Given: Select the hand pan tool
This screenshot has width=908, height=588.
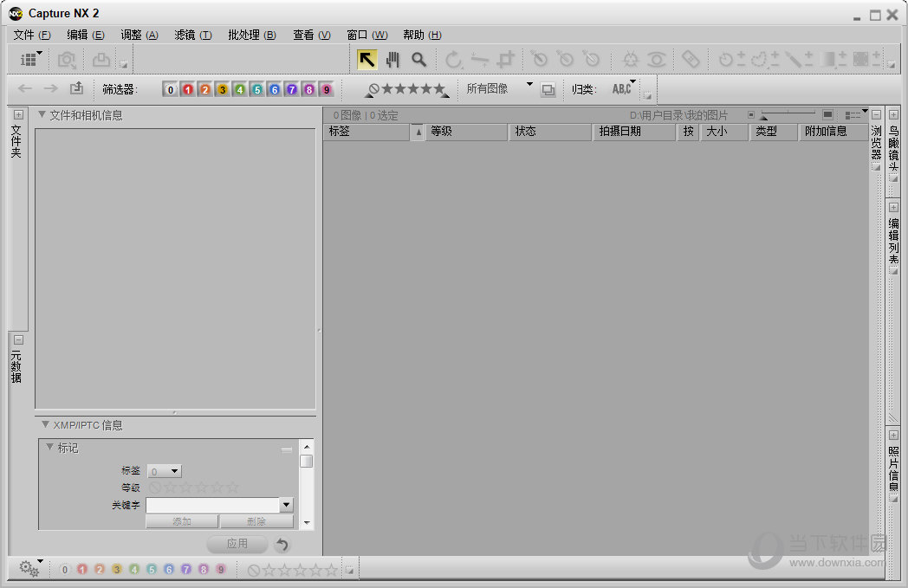Looking at the screenshot, I should tap(392, 60).
